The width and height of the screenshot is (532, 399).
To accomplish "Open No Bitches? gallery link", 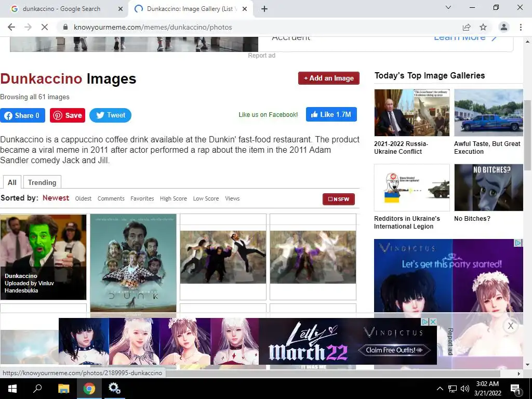I will pos(472,219).
